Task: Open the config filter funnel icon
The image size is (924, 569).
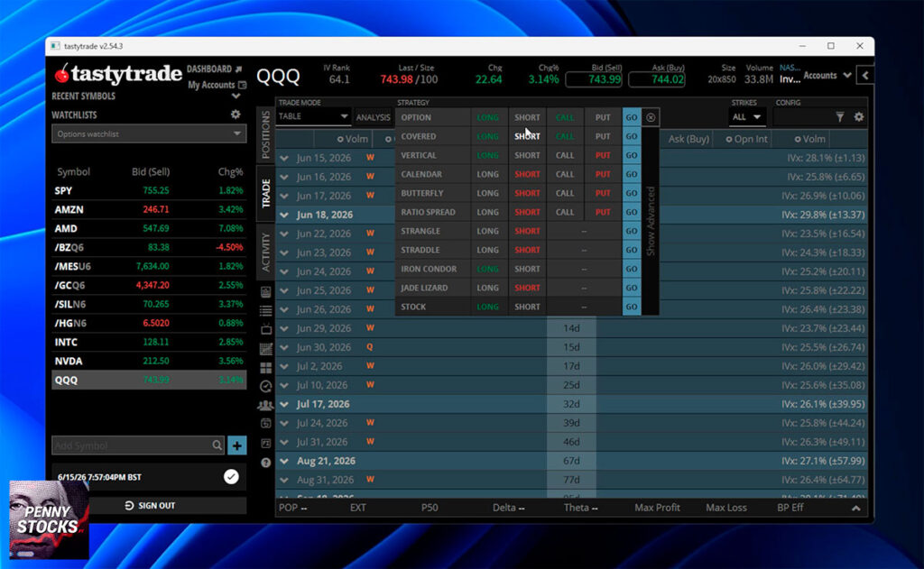Action: tap(840, 117)
